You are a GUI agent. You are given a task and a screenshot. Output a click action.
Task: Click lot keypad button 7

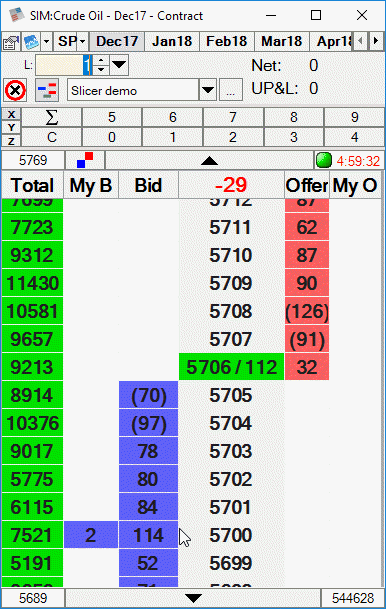click(233, 117)
